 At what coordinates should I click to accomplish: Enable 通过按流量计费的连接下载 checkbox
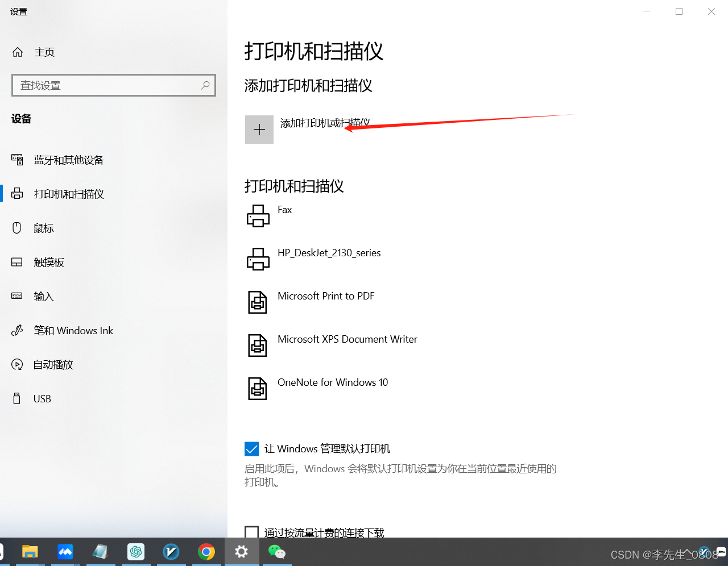pos(251,532)
